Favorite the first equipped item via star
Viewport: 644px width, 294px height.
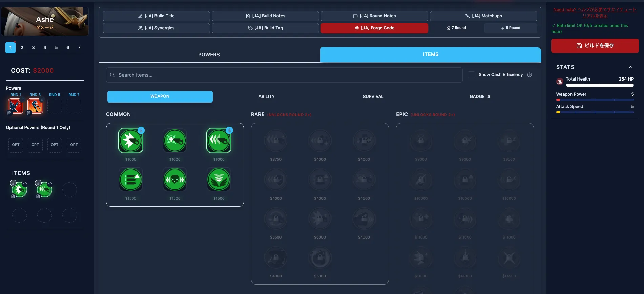click(x=25, y=184)
